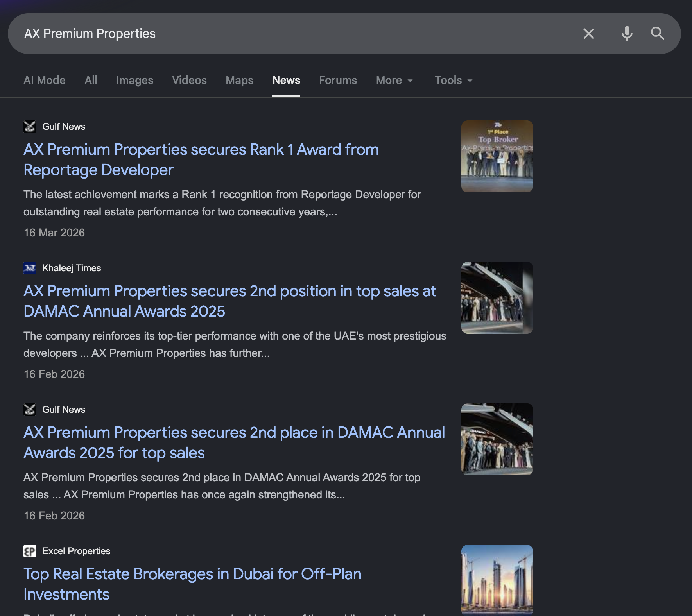
Task: Click the Gulf News favicon above Rank 1 Award
Action: pos(30,127)
